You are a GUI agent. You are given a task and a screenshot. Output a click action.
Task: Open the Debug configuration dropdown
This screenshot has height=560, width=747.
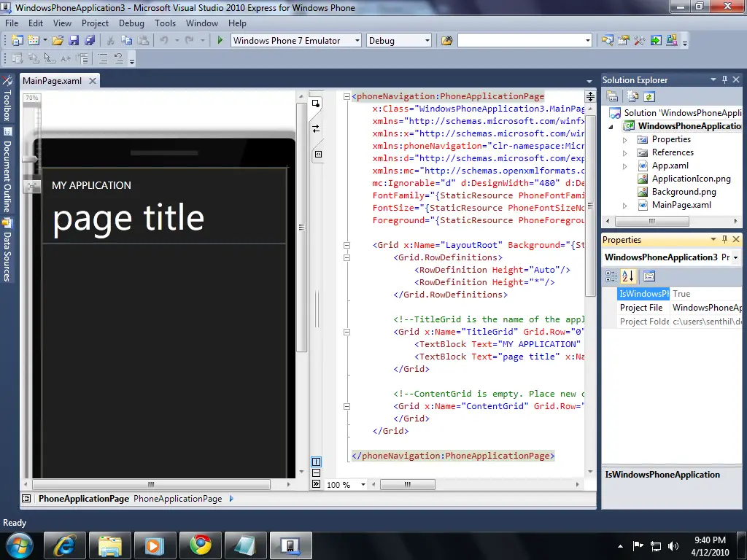coord(425,41)
